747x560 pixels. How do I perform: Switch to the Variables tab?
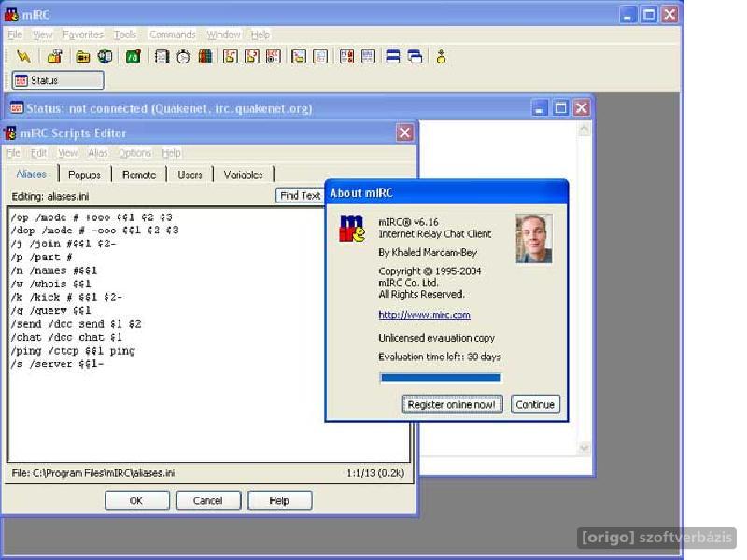click(243, 175)
